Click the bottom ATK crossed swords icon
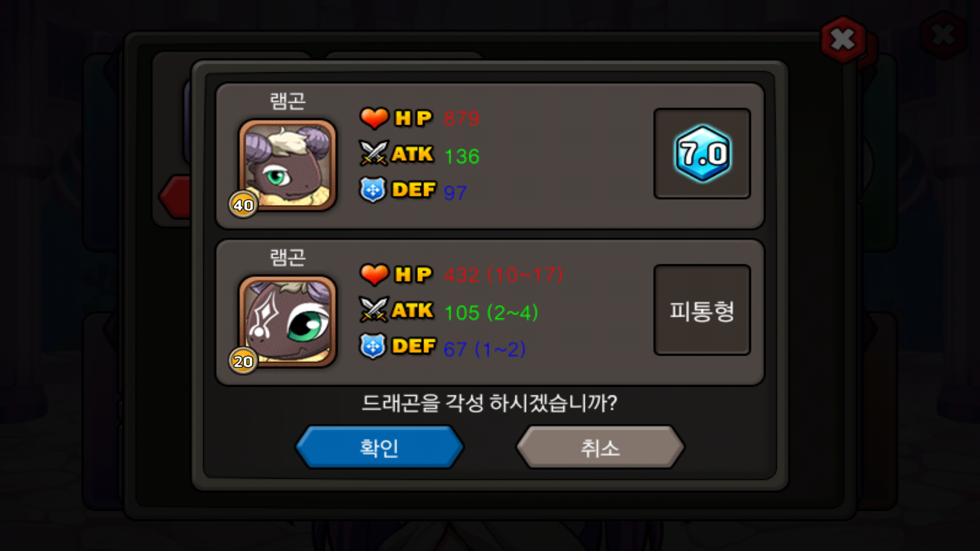 point(374,310)
